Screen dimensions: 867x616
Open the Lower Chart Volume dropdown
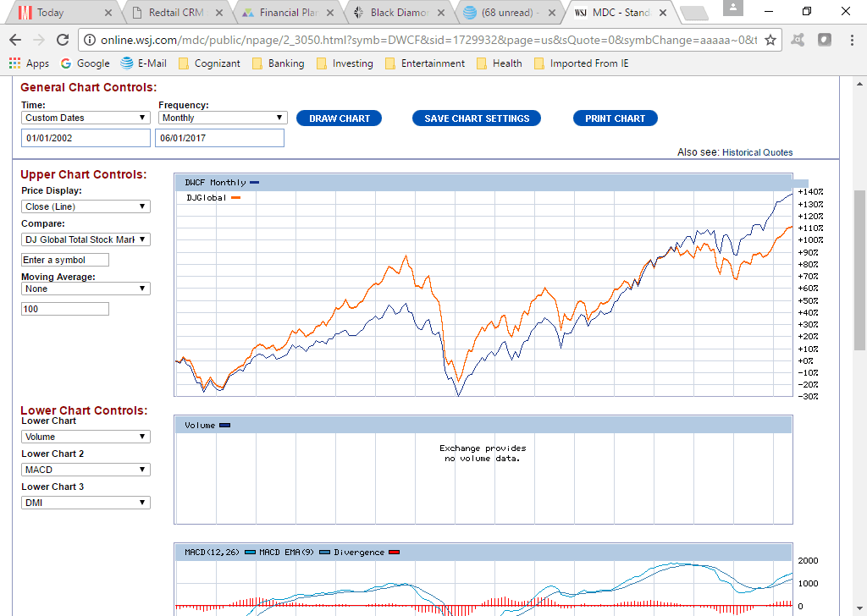[x=86, y=437]
